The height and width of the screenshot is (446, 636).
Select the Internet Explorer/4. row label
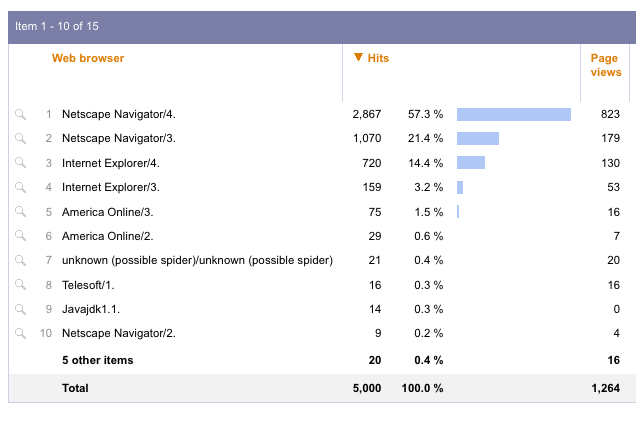click(111, 163)
